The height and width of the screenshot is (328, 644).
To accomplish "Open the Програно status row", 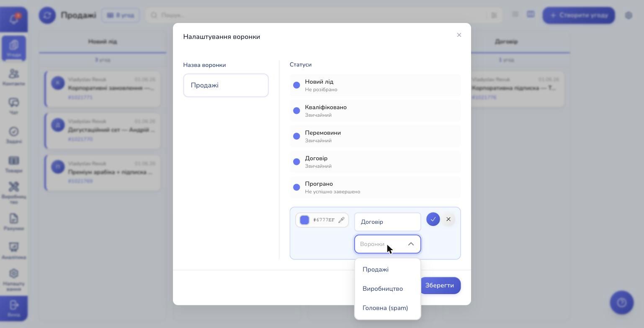I will pos(375,187).
